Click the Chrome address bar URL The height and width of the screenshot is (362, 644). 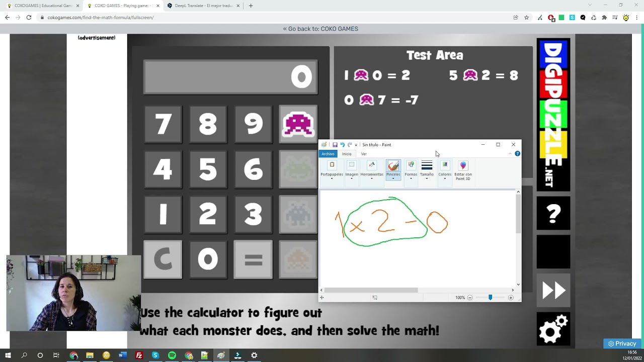click(x=101, y=17)
